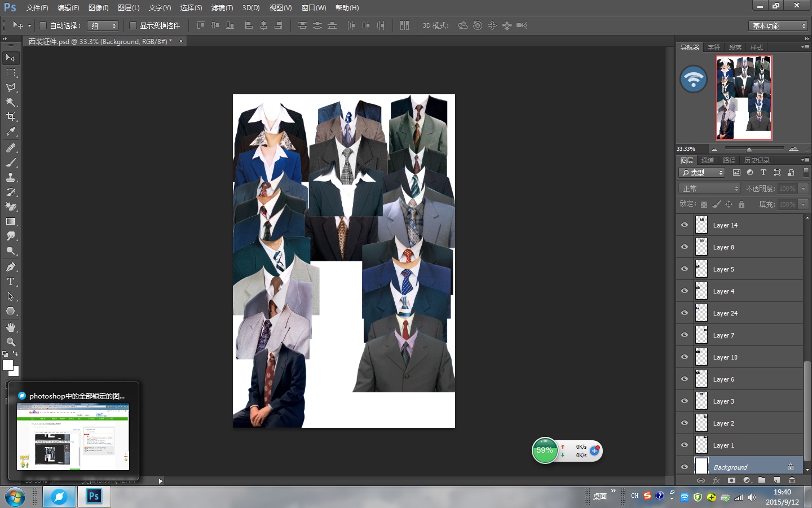This screenshot has width=812, height=508.
Task: Switch to the 历史记录 tab
Action: pos(757,160)
